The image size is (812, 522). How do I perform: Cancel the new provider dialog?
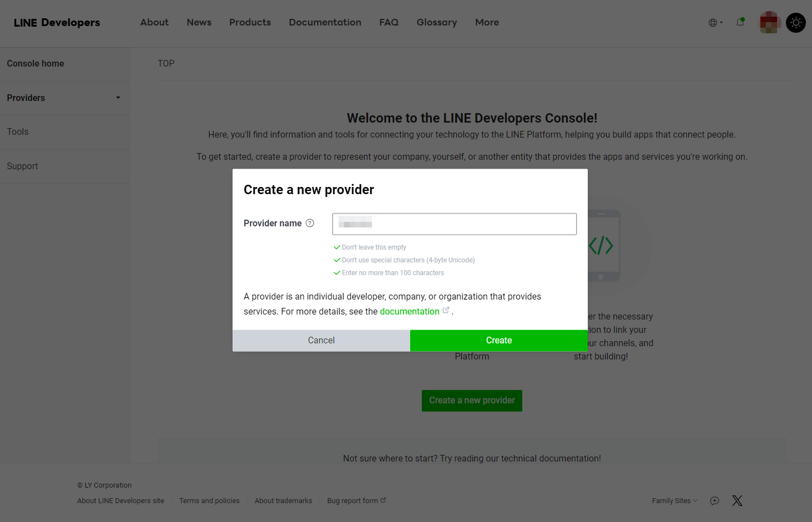321,341
